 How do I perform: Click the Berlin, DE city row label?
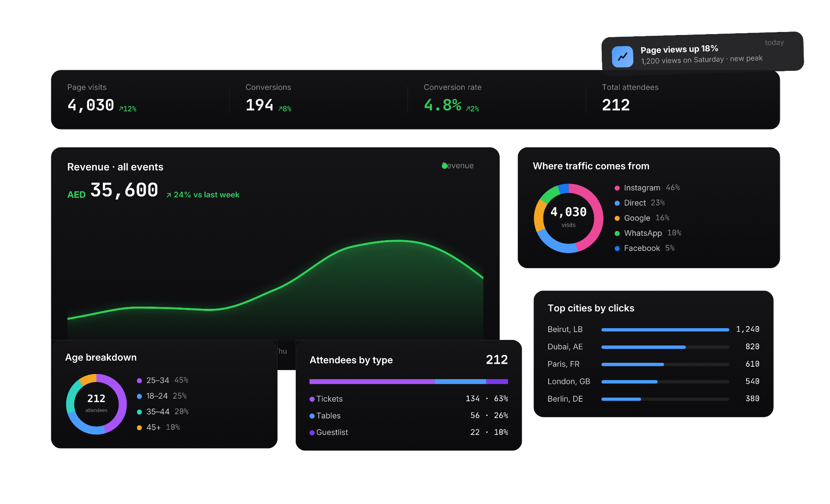(x=565, y=399)
